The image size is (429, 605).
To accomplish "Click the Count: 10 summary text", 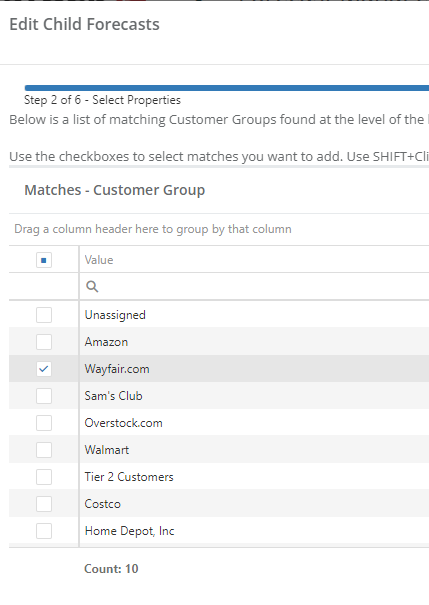I will coord(111,569).
